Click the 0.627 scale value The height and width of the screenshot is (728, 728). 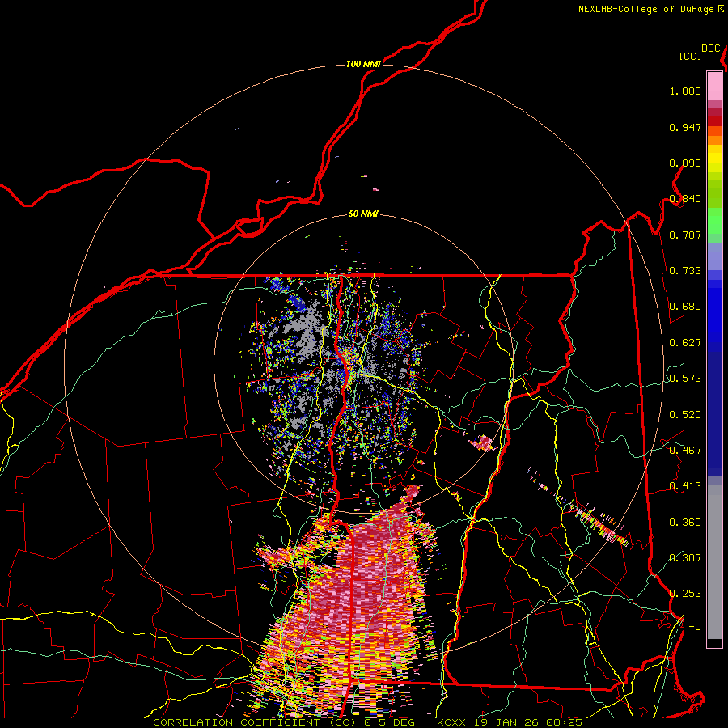pyautogui.click(x=685, y=343)
